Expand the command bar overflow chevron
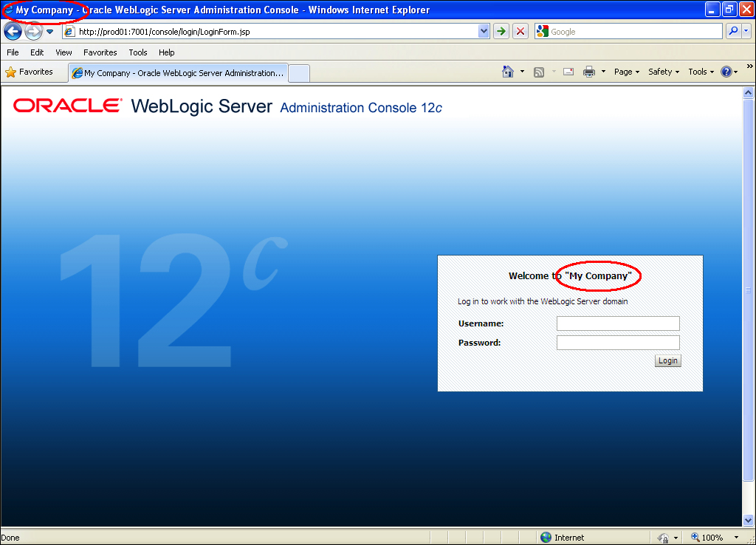 tap(750, 66)
